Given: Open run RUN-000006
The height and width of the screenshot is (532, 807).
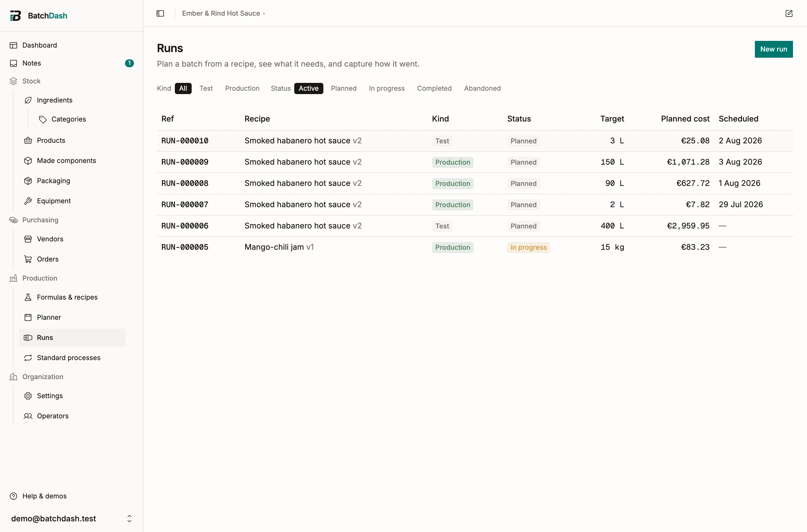Looking at the screenshot, I should coord(185,226).
